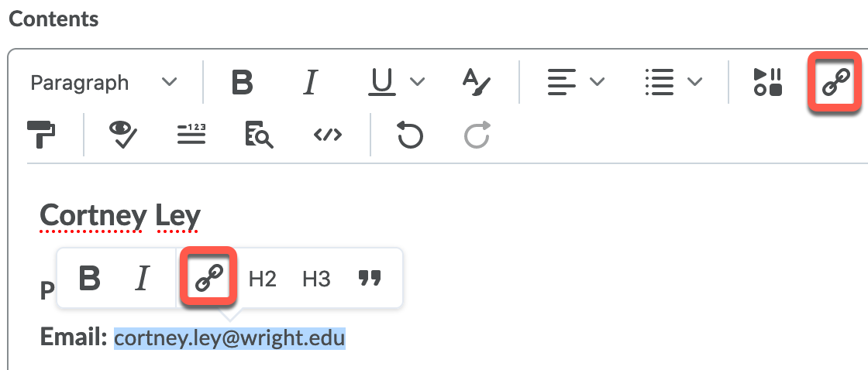
Task: Open the preview icon
Action: (x=259, y=135)
